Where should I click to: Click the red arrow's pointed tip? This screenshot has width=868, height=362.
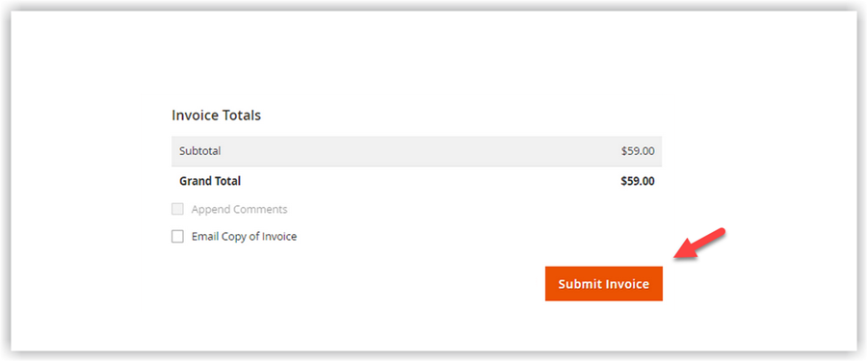click(x=675, y=257)
